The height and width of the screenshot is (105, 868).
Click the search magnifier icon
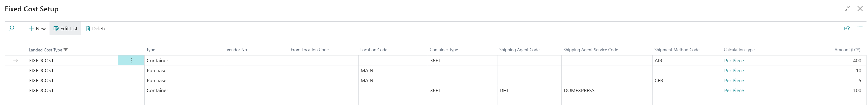pos(11,29)
